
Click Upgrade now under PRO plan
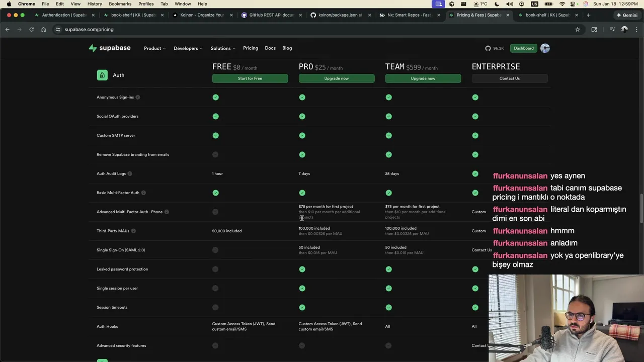(337, 78)
